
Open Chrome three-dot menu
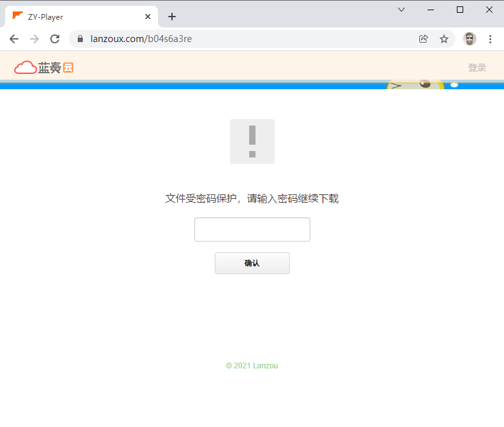pyautogui.click(x=490, y=39)
